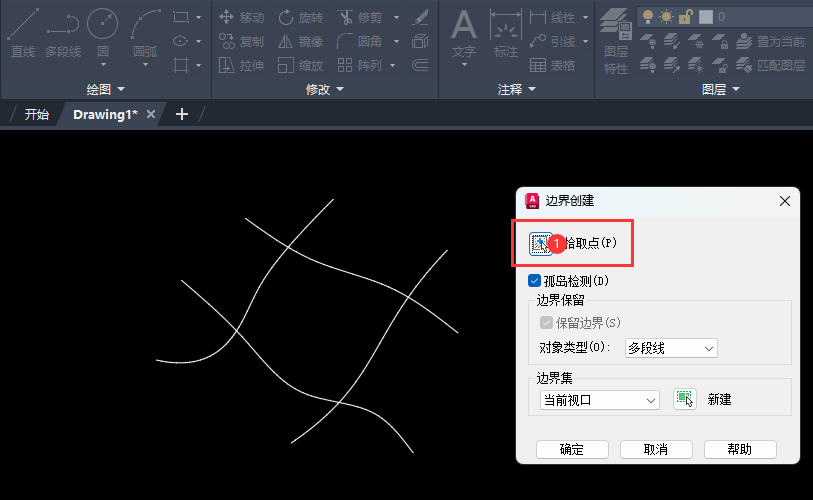Select the 圆 (Circle) tool
The width and height of the screenshot is (813, 500).
tap(103, 32)
